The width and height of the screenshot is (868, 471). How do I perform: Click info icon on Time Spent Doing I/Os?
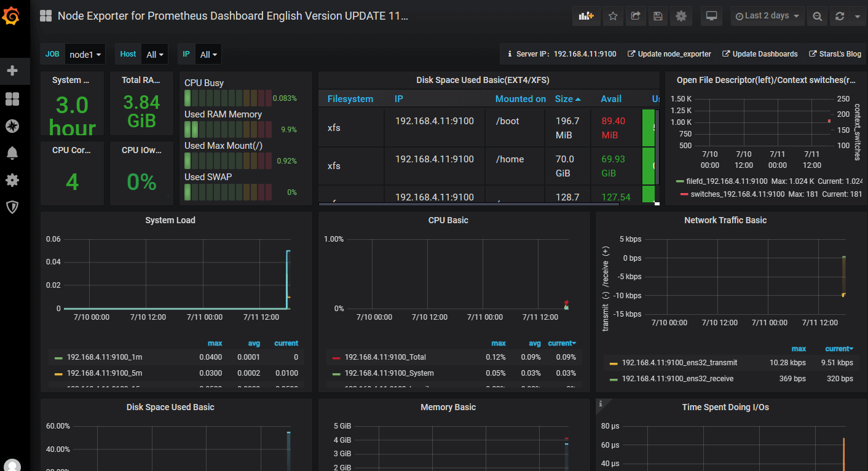601,404
